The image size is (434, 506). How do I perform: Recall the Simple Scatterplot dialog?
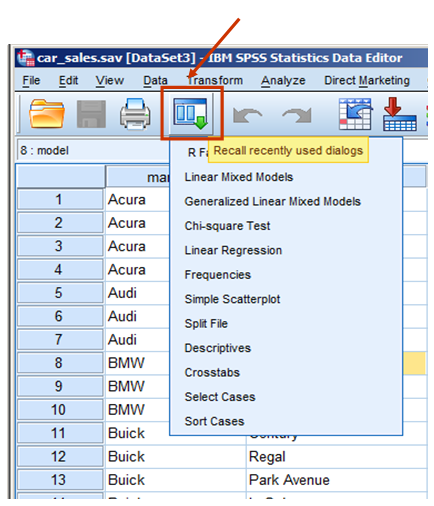[x=232, y=299]
